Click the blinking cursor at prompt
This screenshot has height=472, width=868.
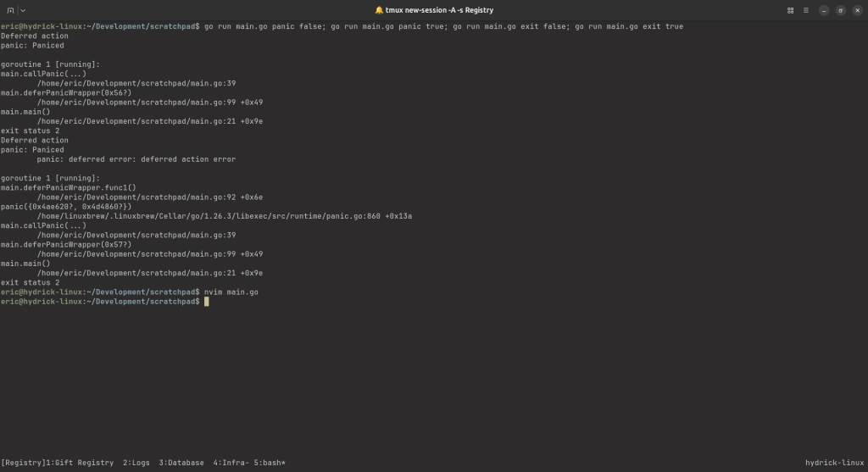pos(207,302)
